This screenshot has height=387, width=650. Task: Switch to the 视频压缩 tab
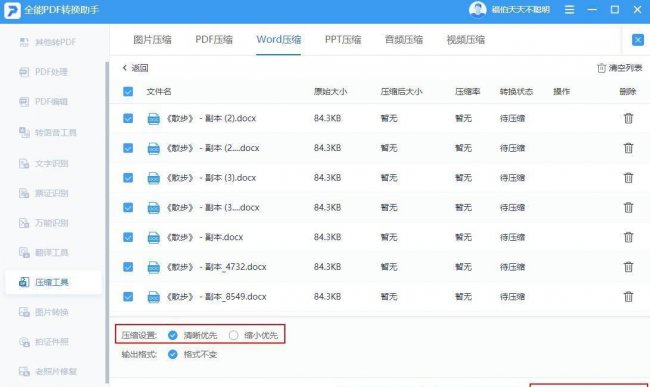click(x=466, y=40)
